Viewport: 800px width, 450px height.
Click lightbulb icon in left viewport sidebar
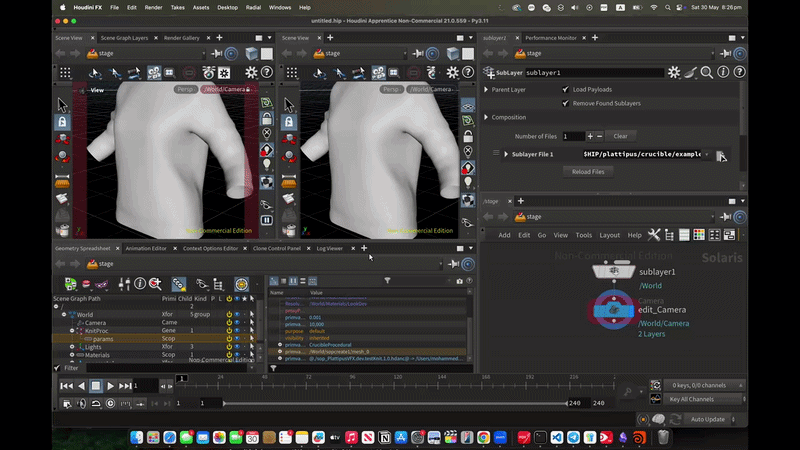pyautogui.click(x=267, y=164)
